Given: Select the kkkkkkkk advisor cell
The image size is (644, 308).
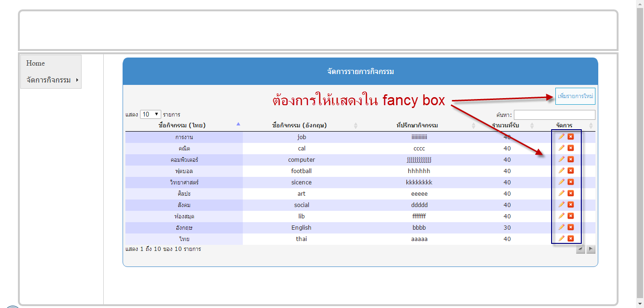Looking at the screenshot, I should coord(419,183).
